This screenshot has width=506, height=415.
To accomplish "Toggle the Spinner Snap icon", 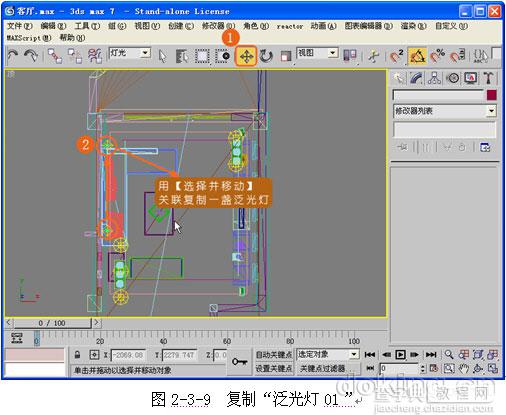I will click(458, 56).
